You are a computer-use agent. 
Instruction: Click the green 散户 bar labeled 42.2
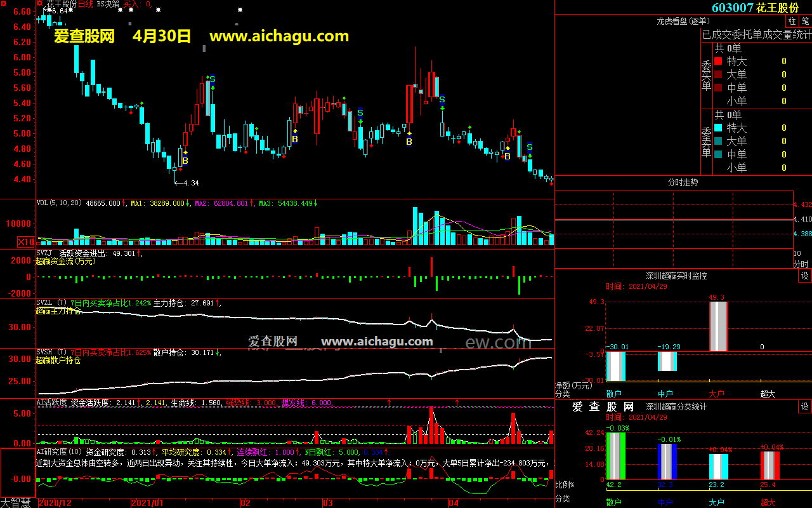click(615, 456)
